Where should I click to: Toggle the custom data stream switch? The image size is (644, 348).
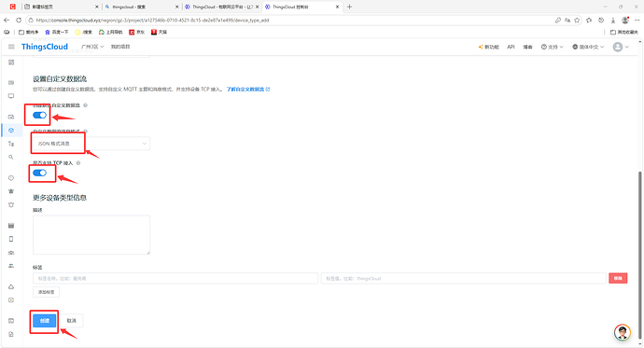click(40, 116)
